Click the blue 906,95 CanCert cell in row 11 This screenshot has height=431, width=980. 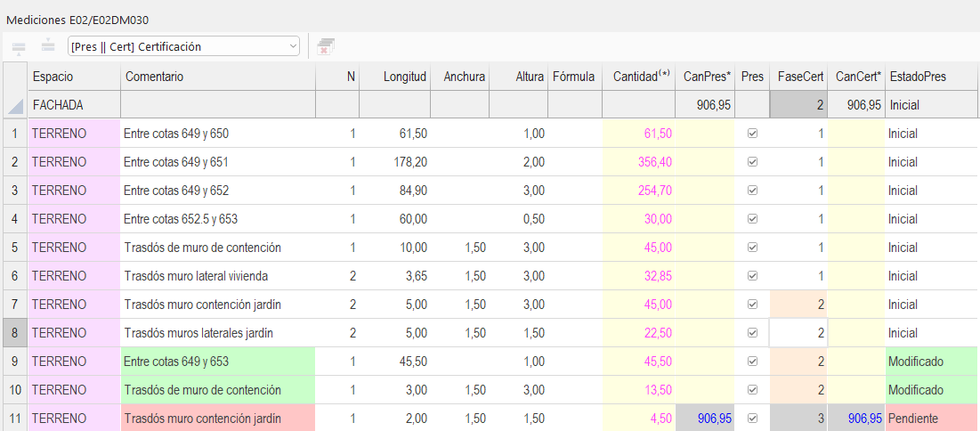point(856,418)
